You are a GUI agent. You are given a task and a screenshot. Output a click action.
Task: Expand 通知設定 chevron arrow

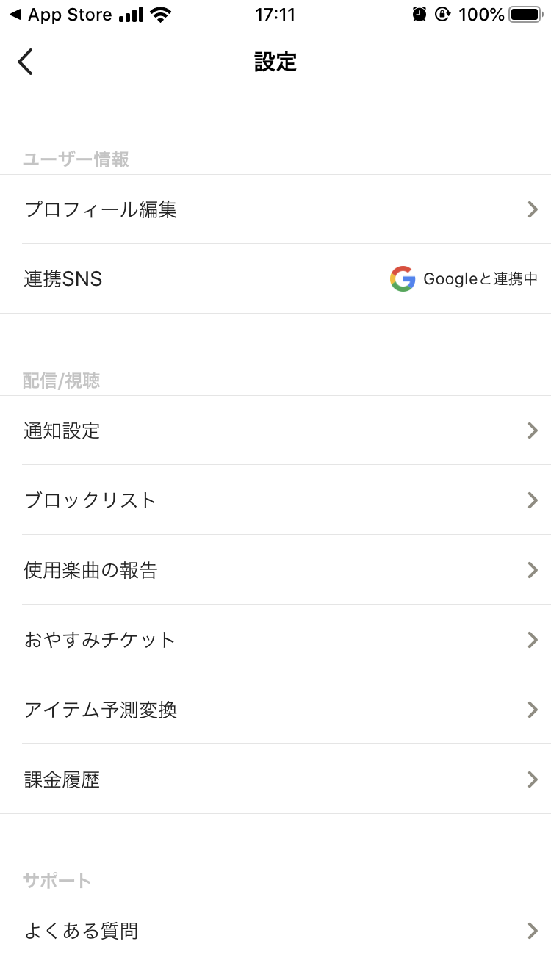click(x=533, y=430)
